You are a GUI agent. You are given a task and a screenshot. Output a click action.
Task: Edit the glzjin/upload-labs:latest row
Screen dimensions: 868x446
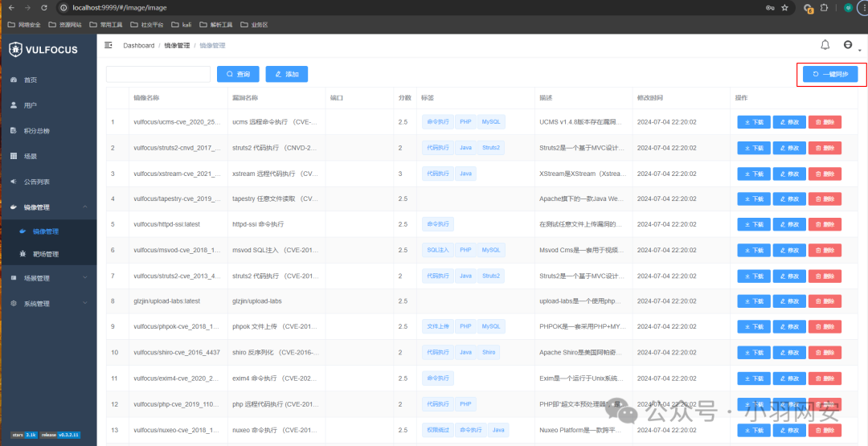coord(789,301)
